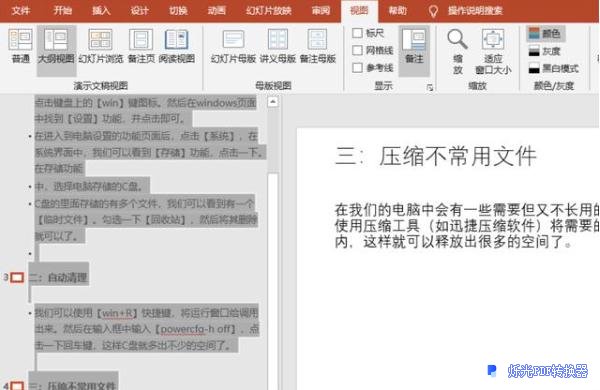Open the Help (帮助) tab
Screen dimensions: 600x390
point(398,10)
